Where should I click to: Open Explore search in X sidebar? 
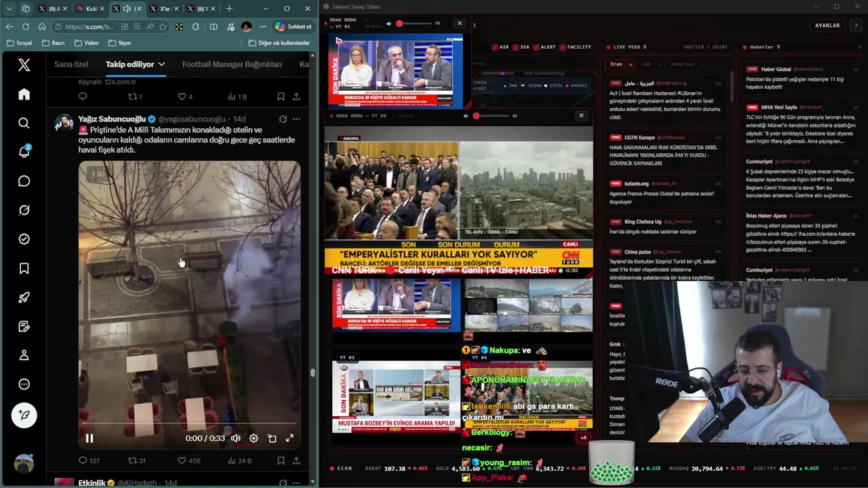click(x=24, y=123)
